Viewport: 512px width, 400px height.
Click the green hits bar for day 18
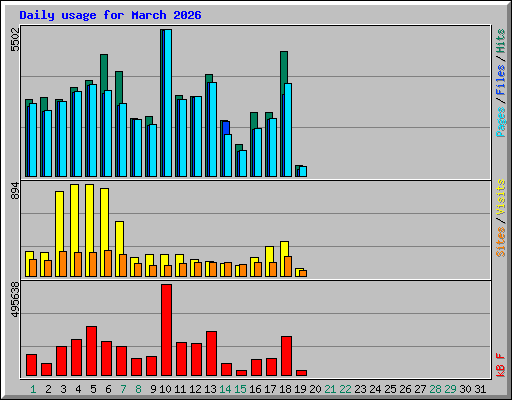284,67
